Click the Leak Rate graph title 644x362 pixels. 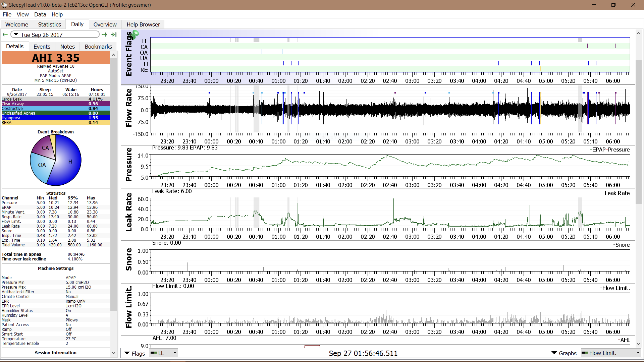[129, 212]
